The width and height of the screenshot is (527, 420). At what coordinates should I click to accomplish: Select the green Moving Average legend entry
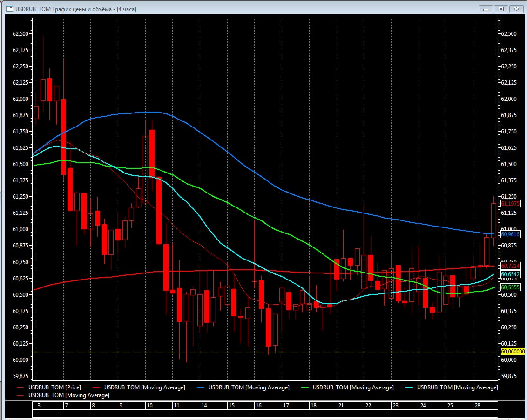tap(353, 387)
